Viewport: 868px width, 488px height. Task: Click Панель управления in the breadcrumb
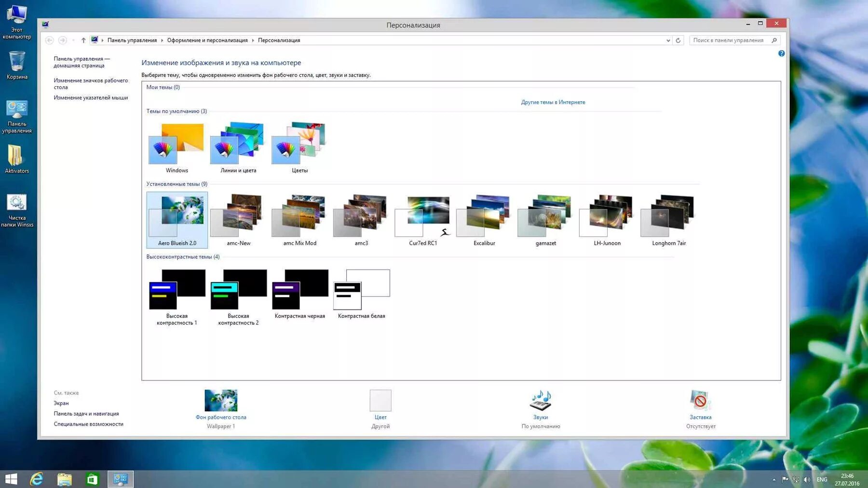132,41
